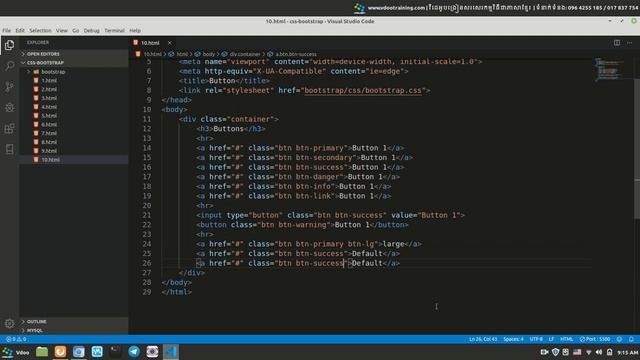
Task: Open the terminal app in taskbar
Action: [116, 352]
